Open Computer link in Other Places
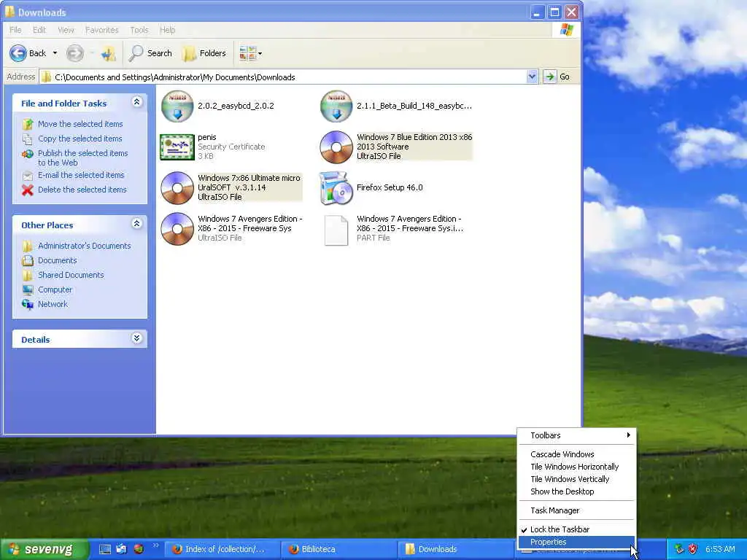The width and height of the screenshot is (747, 560). 55,289
